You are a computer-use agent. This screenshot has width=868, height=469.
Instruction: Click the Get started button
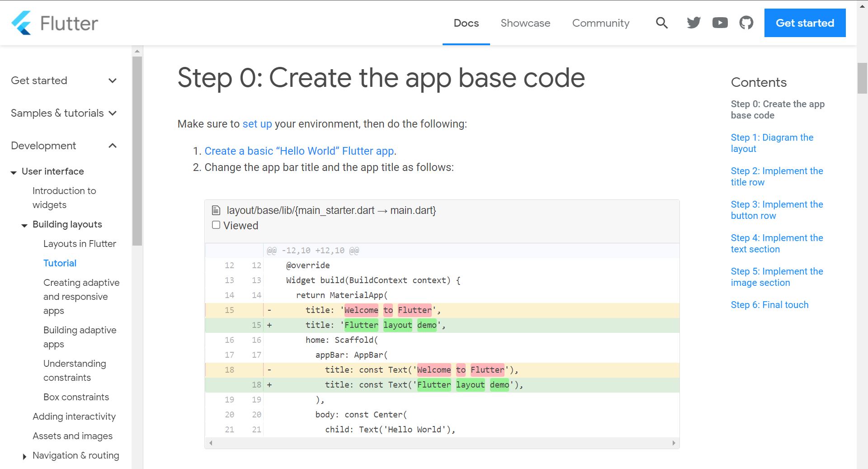click(x=804, y=23)
